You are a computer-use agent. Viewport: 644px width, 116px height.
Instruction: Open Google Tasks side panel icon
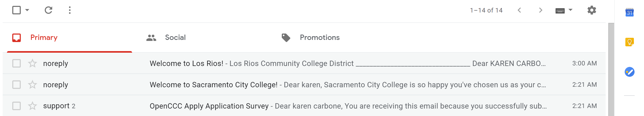click(629, 72)
